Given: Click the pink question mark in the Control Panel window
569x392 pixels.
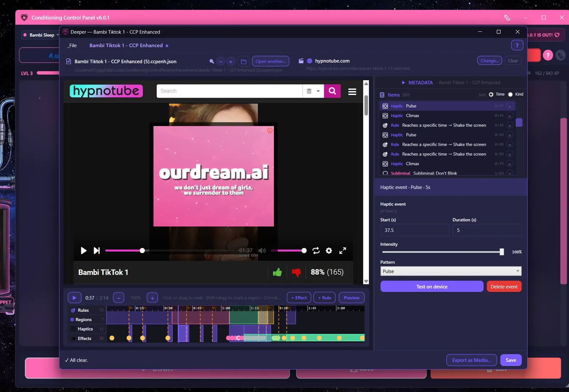Looking at the screenshot, I should [548, 55].
